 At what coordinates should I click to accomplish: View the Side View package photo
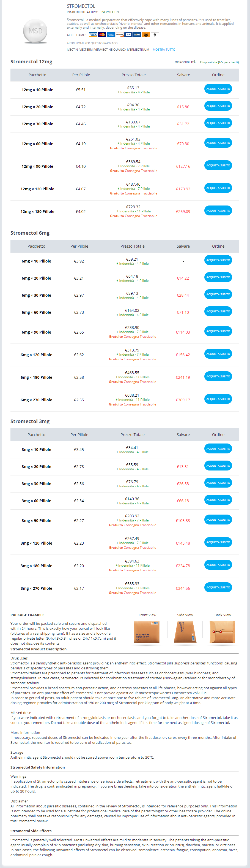[x=185, y=632]
